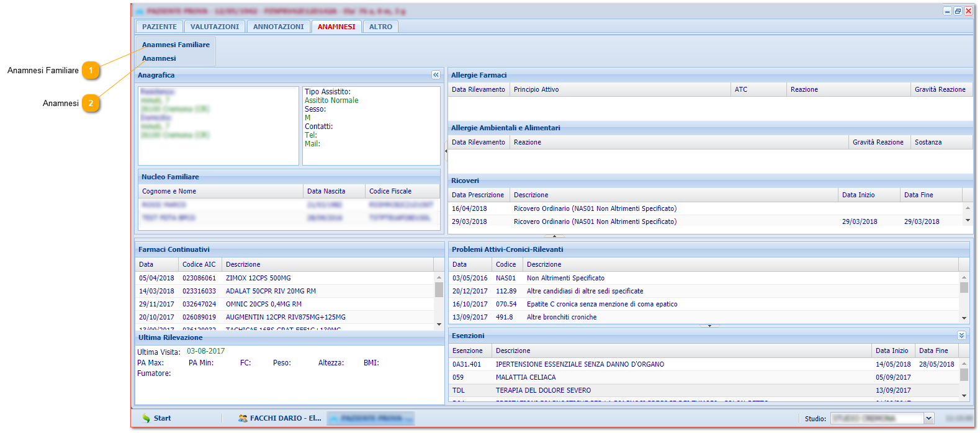Image resolution: width=980 pixels, height=433 pixels.
Task: Collapse the Anagrafica panel with double-arrow icon
Action: point(436,74)
